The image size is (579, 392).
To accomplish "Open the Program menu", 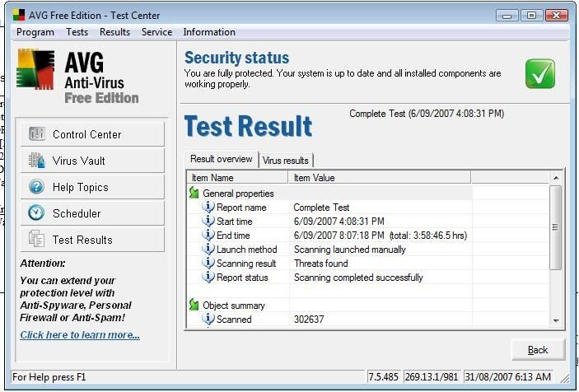I will tap(35, 32).
